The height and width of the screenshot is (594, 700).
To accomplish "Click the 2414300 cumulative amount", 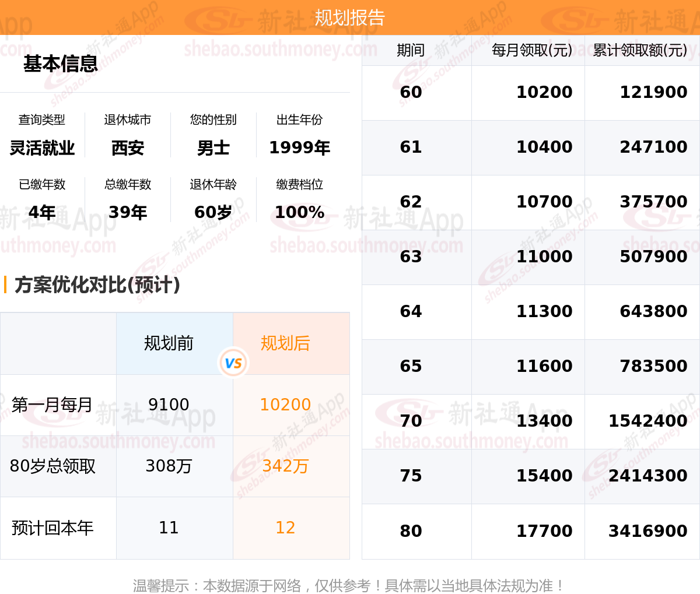I will point(648,476).
